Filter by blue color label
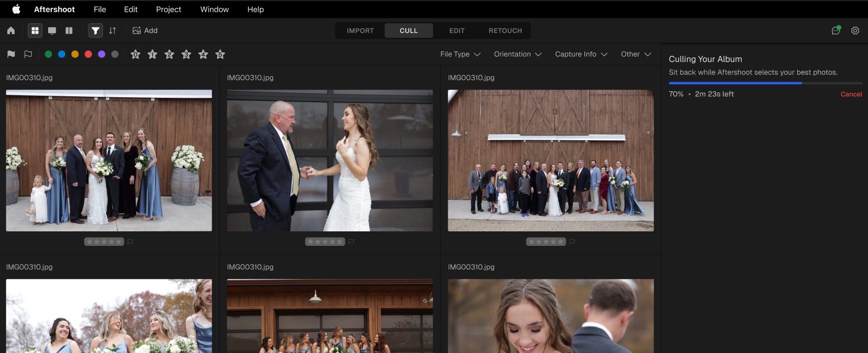This screenshot has width=868, height=353. pos(62,54)
